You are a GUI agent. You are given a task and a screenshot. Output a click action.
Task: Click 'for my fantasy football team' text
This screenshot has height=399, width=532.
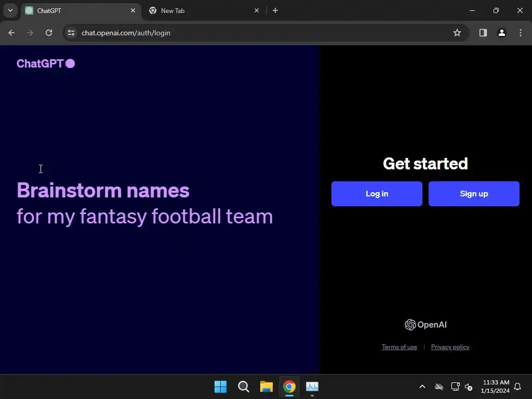145,217
